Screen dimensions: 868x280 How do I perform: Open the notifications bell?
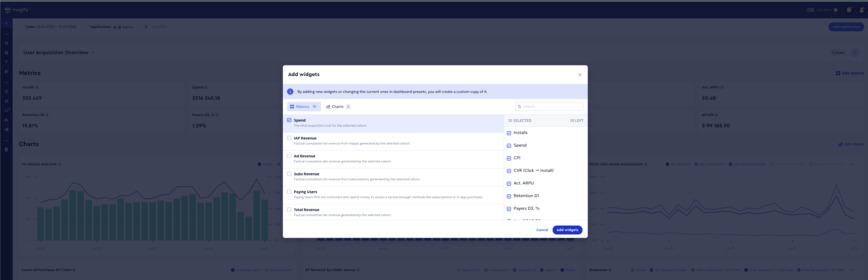pos(849,10)
